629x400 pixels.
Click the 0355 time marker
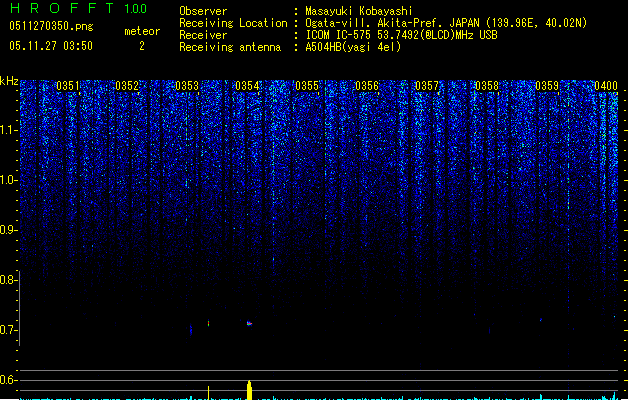pyautogui.click(x=307, y=86)
